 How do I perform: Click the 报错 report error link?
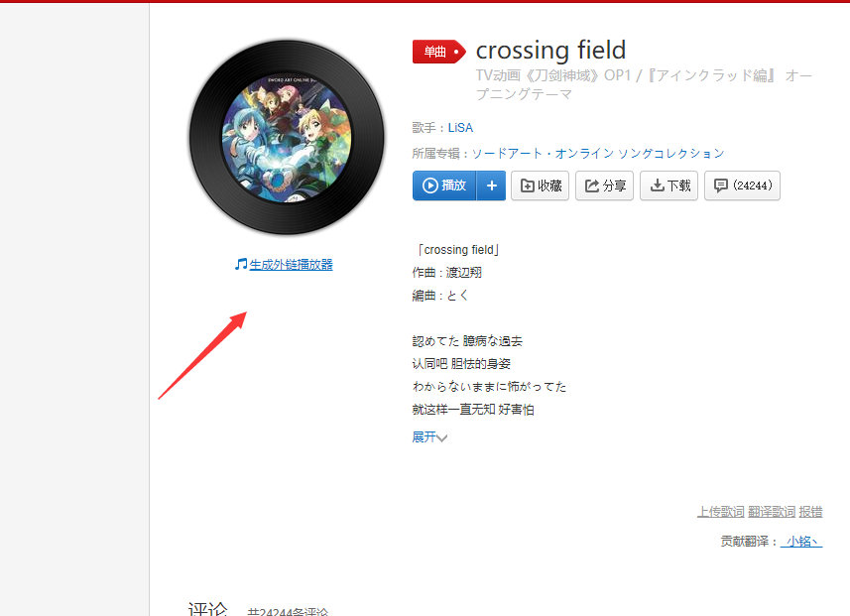[x=810, y=511]
